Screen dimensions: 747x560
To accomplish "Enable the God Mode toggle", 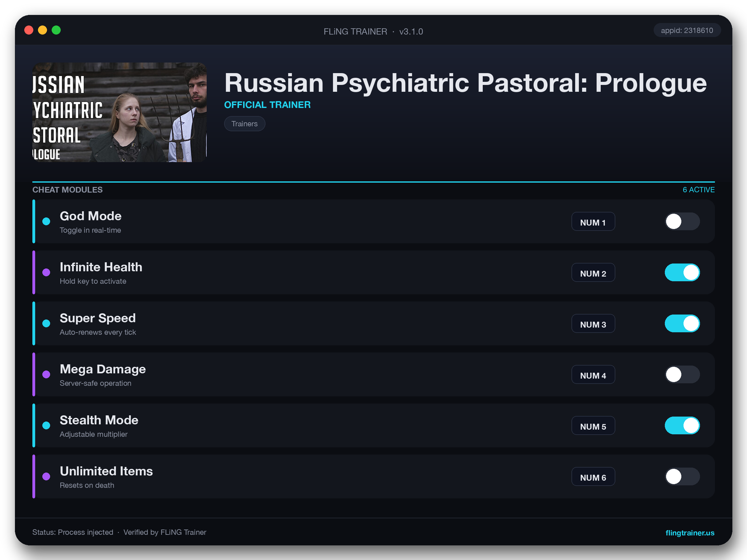I will click(682, 222).
